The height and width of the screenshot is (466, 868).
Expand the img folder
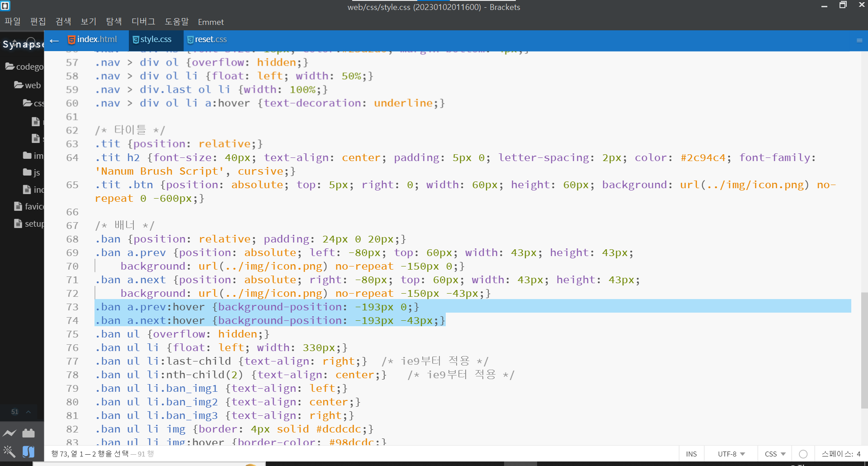click(33, 156)
